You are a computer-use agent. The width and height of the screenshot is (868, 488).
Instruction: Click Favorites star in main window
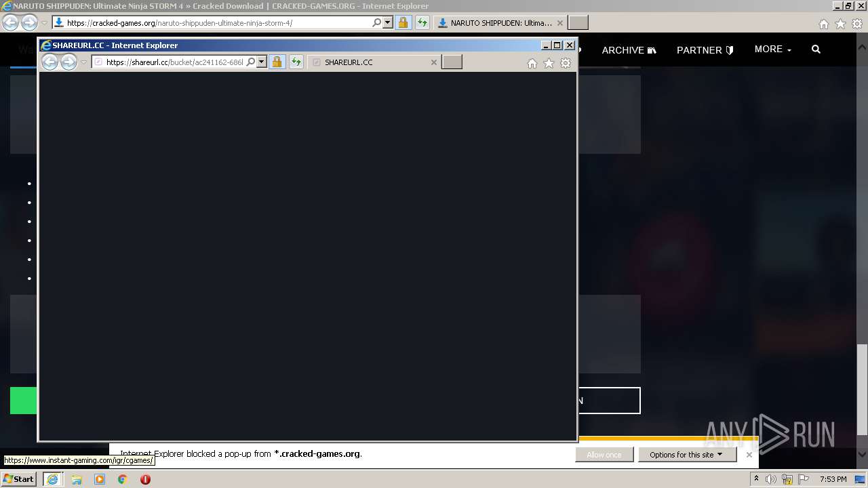(x=840, y=24)
